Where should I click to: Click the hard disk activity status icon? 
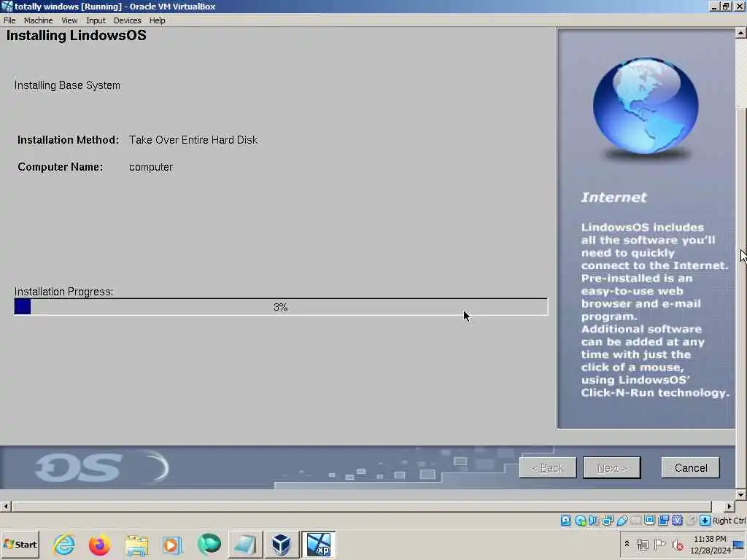[x=565, y=521]
